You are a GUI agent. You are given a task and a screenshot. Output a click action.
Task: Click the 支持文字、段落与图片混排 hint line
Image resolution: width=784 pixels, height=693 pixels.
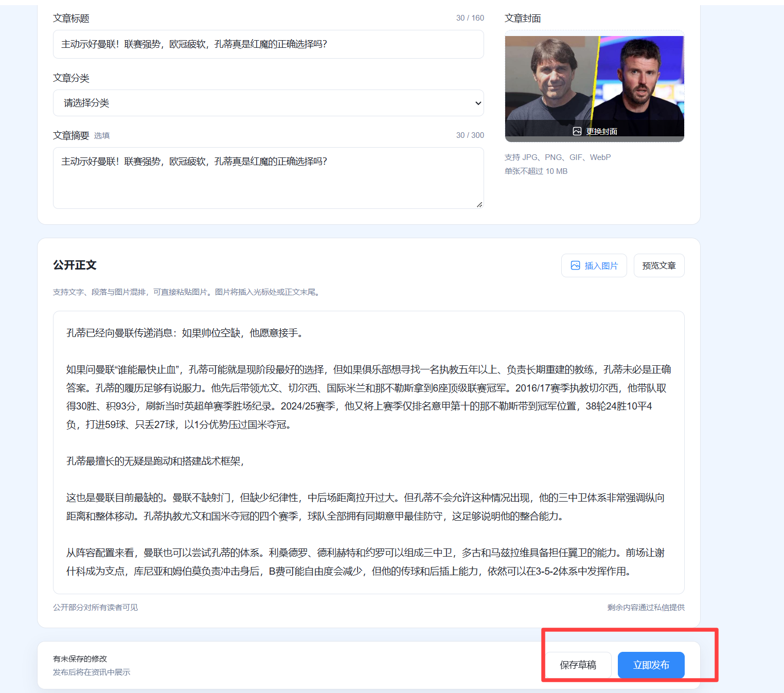pyautogui.click(x=188, y=292)
